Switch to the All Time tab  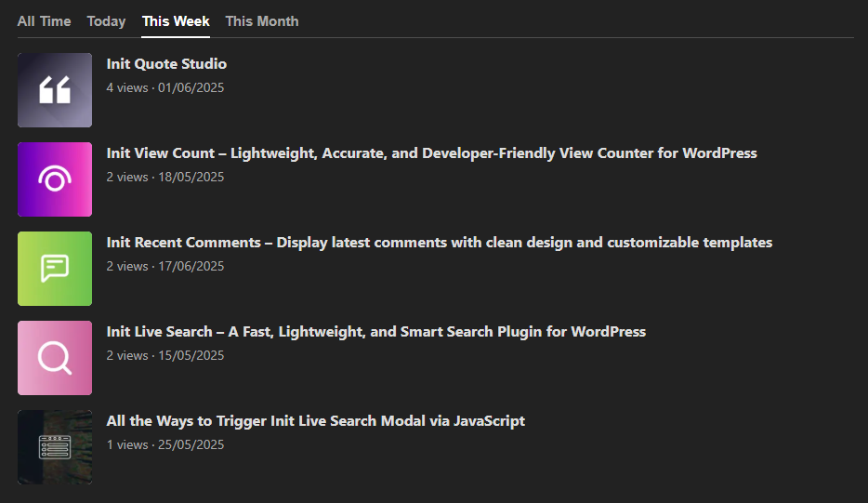(44, 21)
